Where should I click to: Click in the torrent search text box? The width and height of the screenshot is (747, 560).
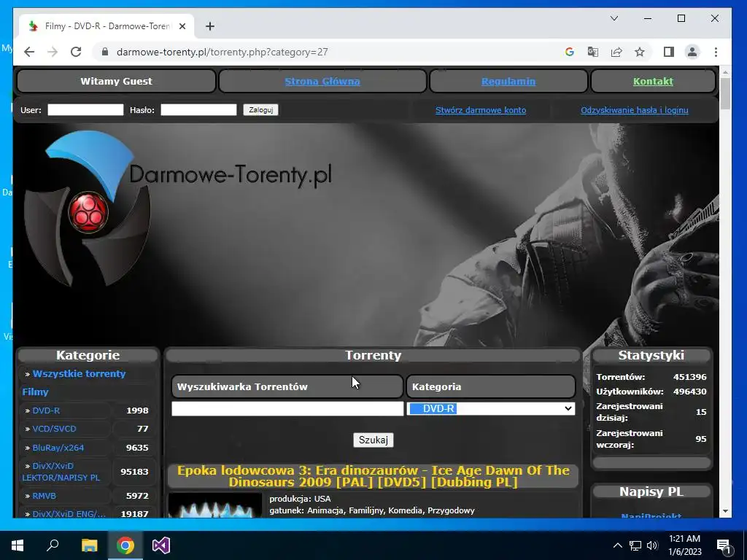click(287, 408)
